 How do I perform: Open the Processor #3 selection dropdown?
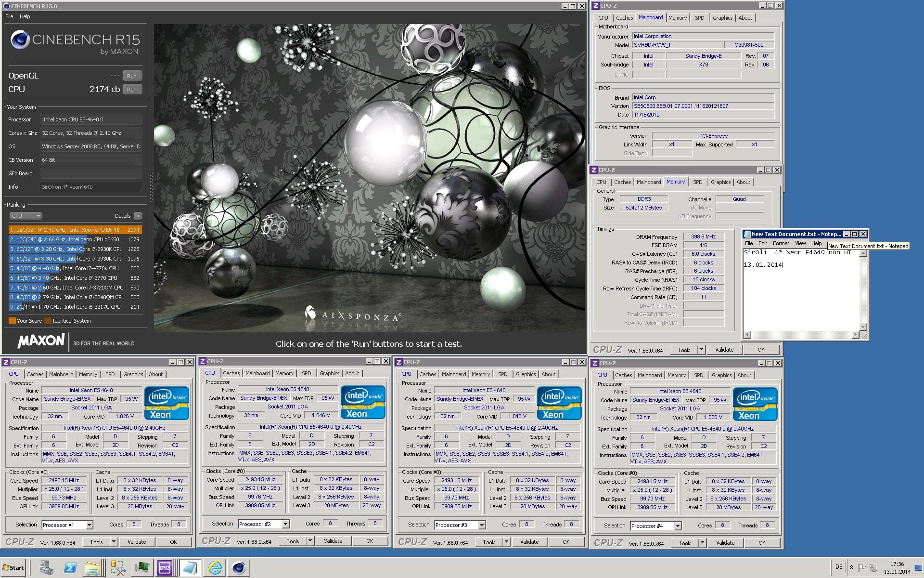pyautogui.click(x=482, y=525)
